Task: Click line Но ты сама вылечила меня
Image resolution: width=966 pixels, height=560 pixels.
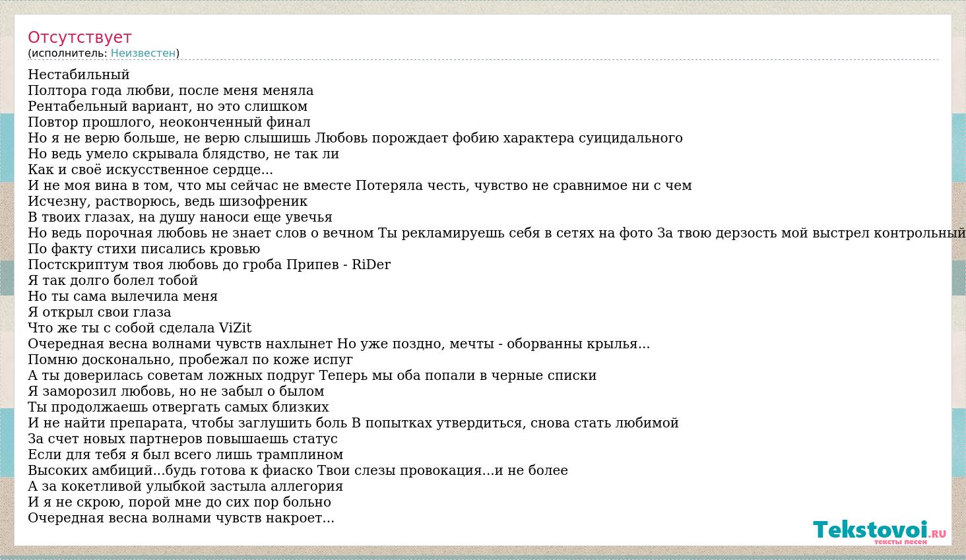Action: coord(123,296)
